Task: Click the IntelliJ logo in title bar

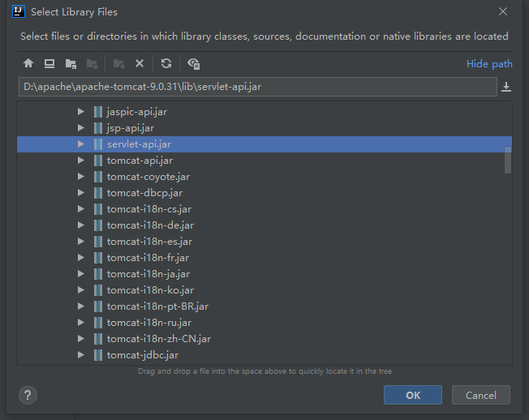Action: click(x=19, y=12)
